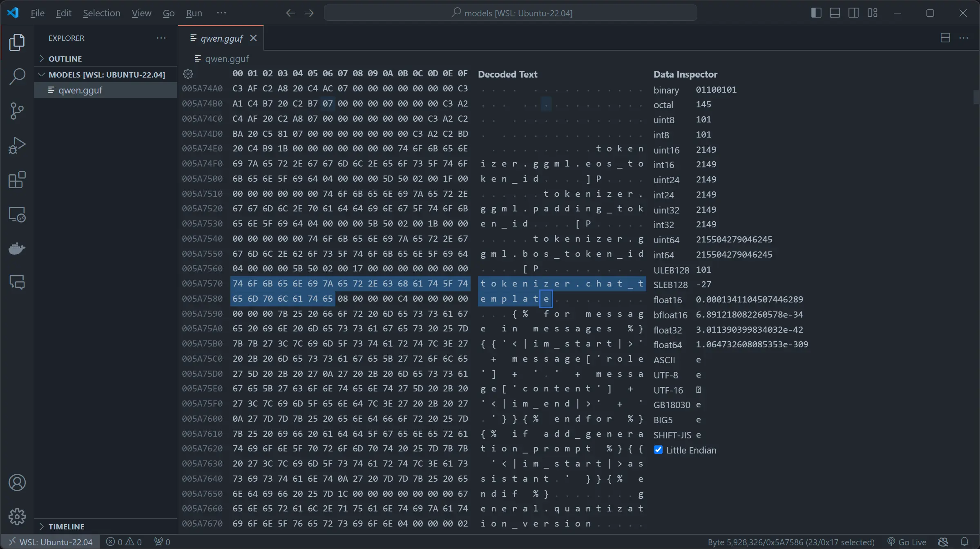The width and height of the screenshot is (980, 549).
Task: Open the Selection menu
Action: 101,13
